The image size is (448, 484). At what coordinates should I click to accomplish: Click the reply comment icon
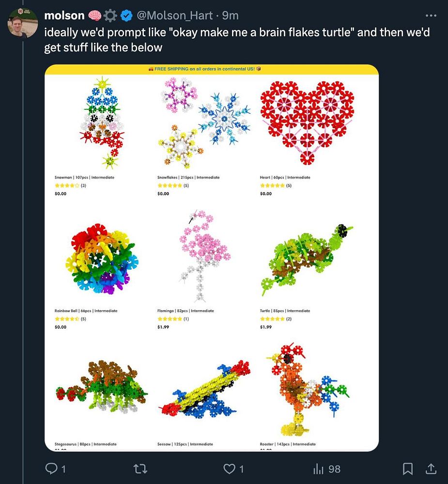click(51, 469)
